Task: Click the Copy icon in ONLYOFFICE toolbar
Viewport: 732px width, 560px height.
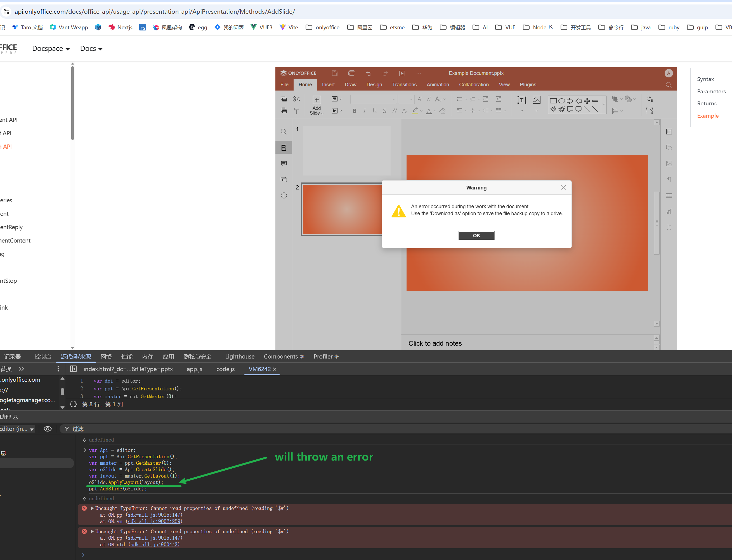Action: 284,99
